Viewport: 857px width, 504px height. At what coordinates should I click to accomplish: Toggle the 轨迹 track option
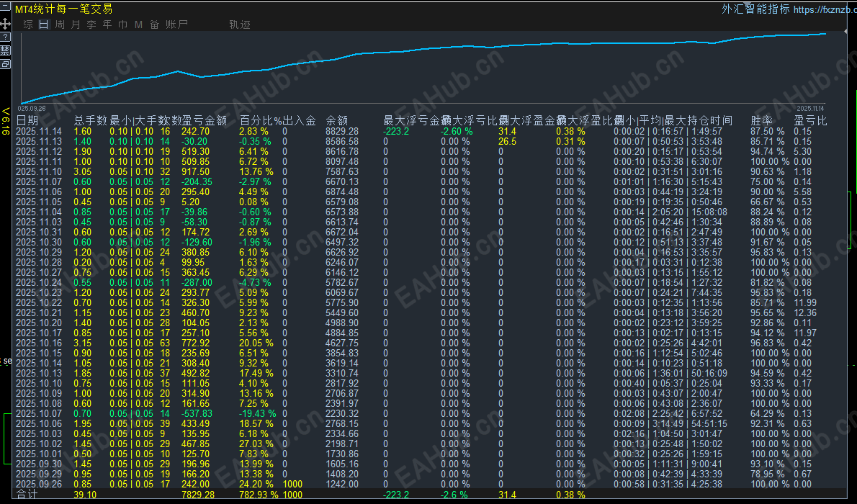(240, 24)
